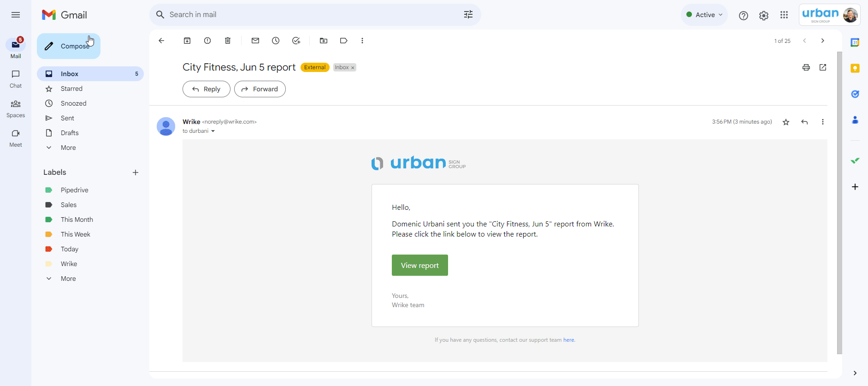The height and width of the screenshot is (386, 868).
Task: Go back to inbox with back arrow
Action: point(161,41)
